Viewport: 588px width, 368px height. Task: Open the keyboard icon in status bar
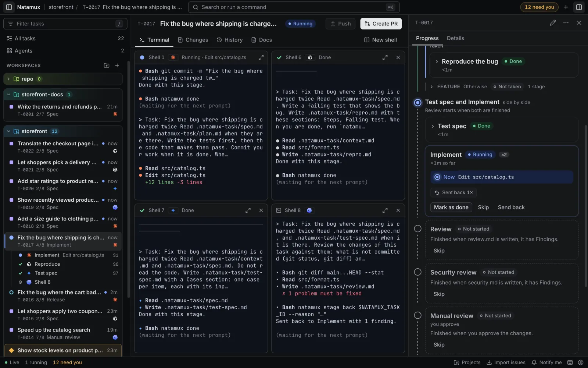click(x=570, y=362)
